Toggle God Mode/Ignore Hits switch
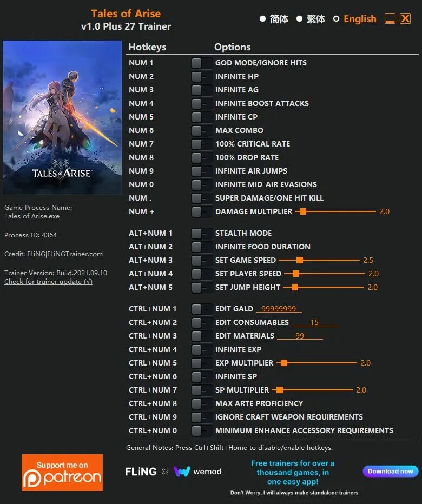This screenshot has height=504, width=422. click(202, 63)
